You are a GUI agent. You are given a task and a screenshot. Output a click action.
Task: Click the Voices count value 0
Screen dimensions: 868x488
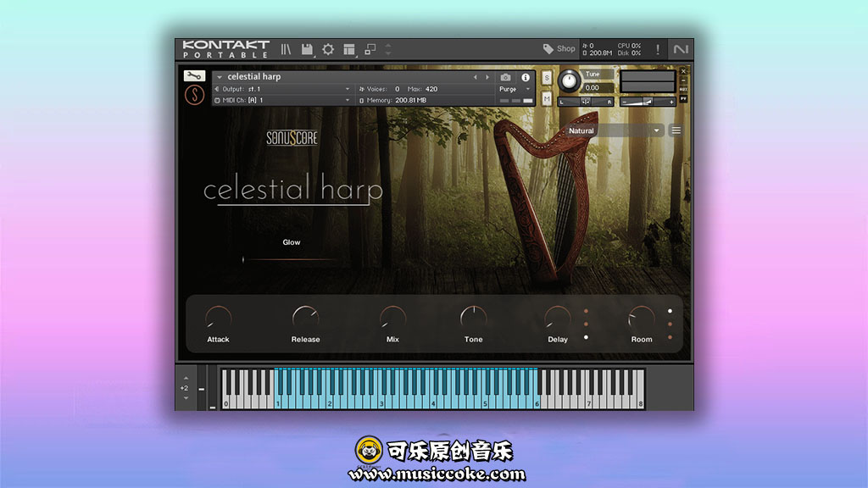(397, 89)
